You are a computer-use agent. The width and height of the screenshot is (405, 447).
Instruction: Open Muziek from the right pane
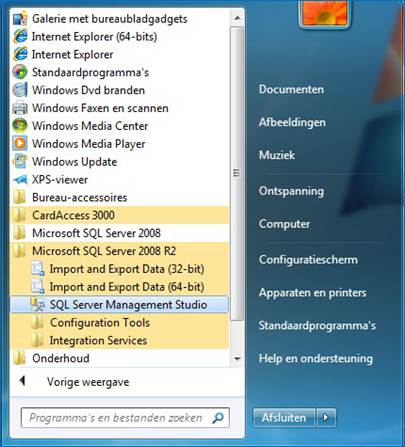pyautogui.click(x=277, y=155)
